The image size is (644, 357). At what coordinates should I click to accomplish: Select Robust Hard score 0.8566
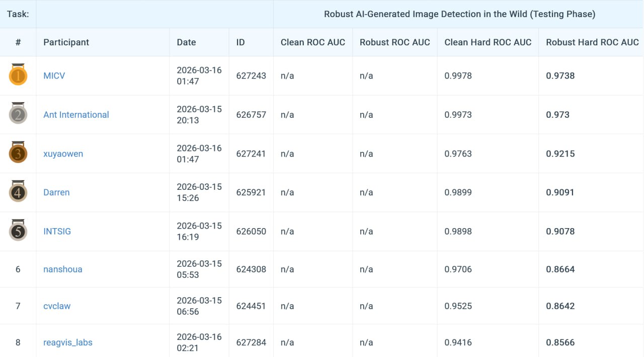560,342
